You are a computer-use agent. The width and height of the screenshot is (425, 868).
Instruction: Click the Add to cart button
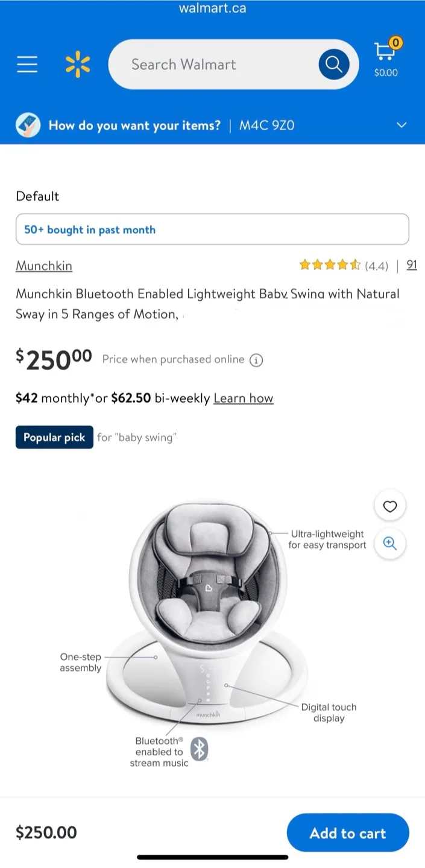[348, 832]
